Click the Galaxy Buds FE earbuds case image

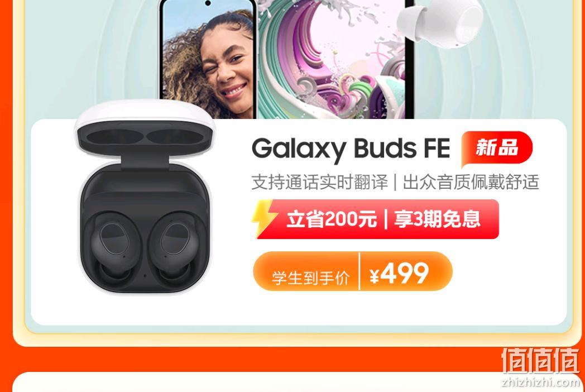point(145,197)
